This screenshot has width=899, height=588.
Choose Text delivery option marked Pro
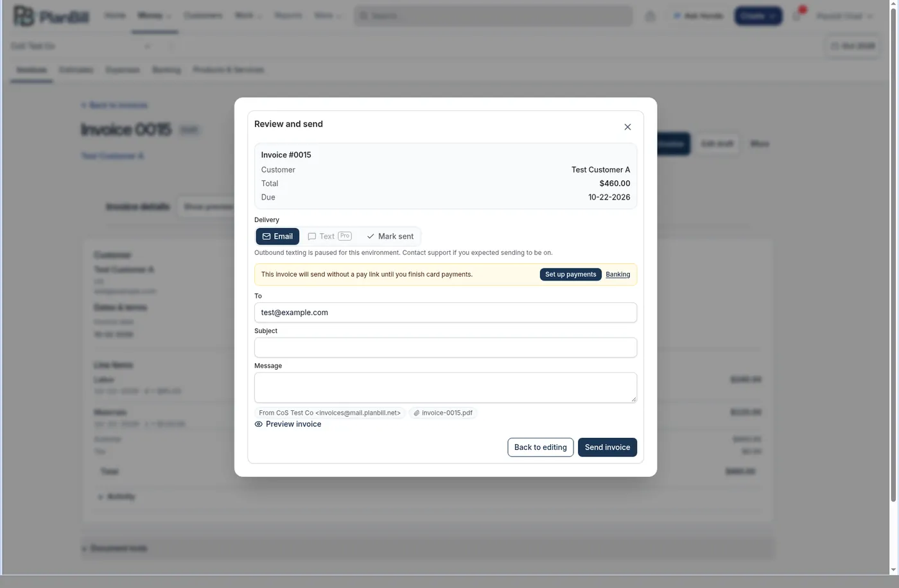click(x=329, y=236)
